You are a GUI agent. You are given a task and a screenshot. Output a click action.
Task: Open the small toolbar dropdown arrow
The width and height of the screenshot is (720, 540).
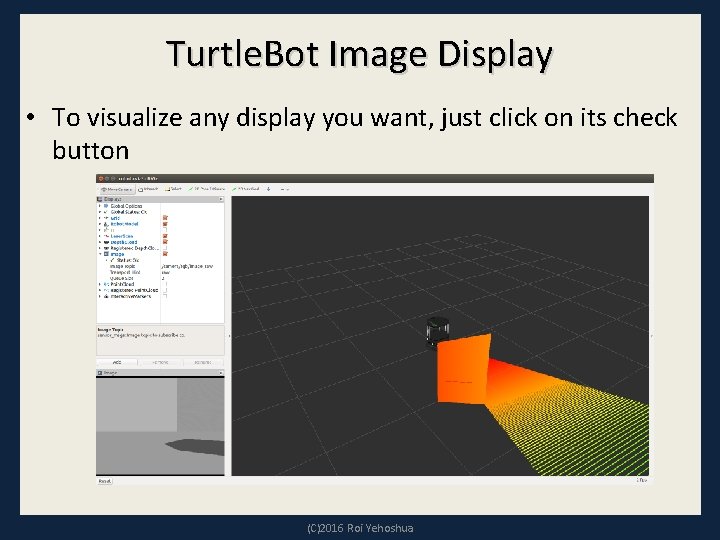(288, 190)
